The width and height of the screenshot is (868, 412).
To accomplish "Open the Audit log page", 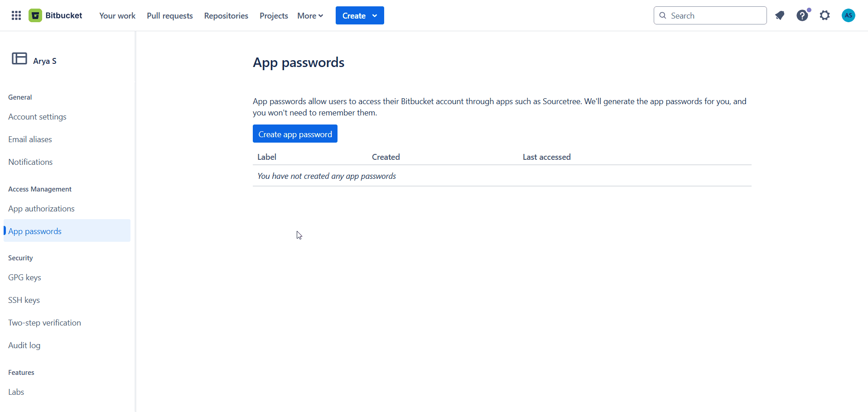I will 24,345.
